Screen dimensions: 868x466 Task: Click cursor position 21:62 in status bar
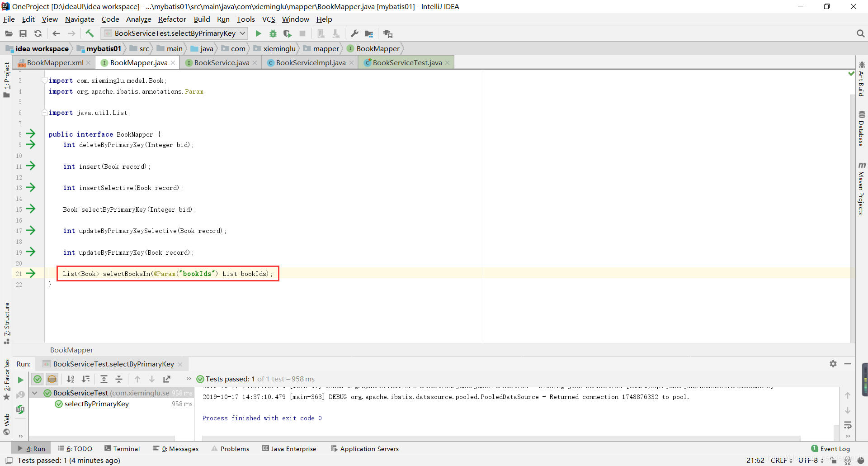point(755,460)
